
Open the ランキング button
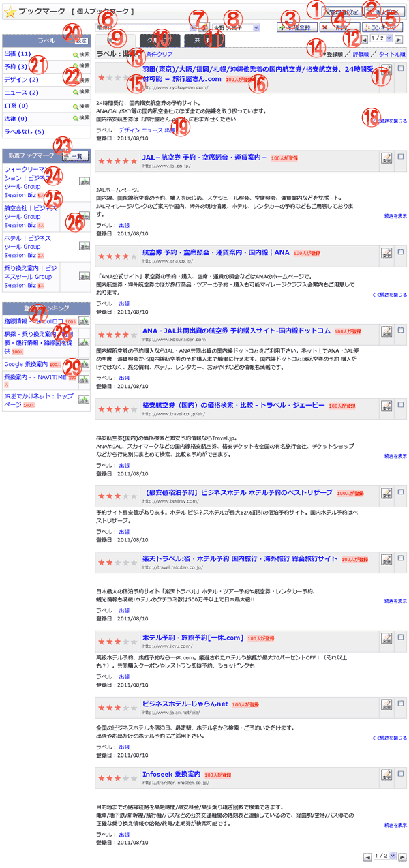pos(382,27)
